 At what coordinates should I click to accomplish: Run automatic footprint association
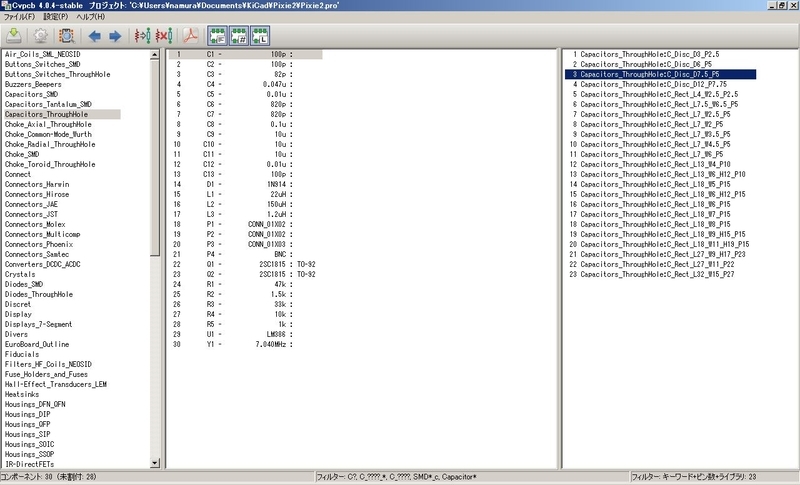pyautogui.click(x=141, y=36)
